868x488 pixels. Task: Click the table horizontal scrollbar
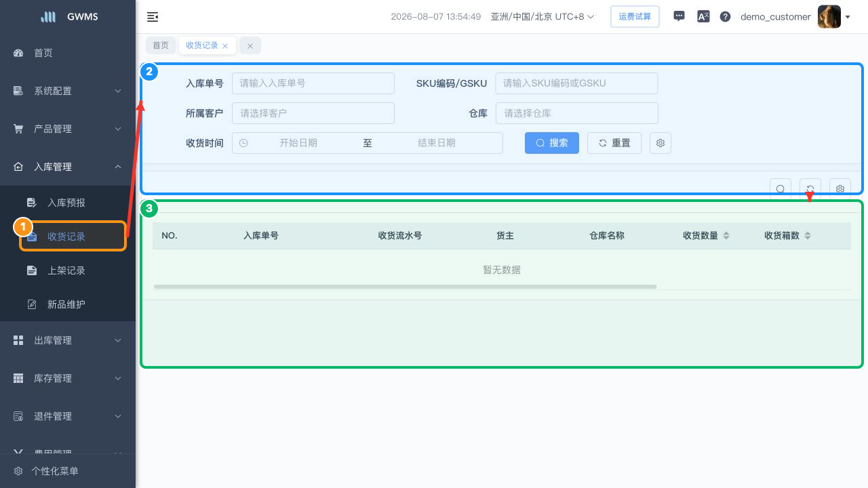point(405,287)
